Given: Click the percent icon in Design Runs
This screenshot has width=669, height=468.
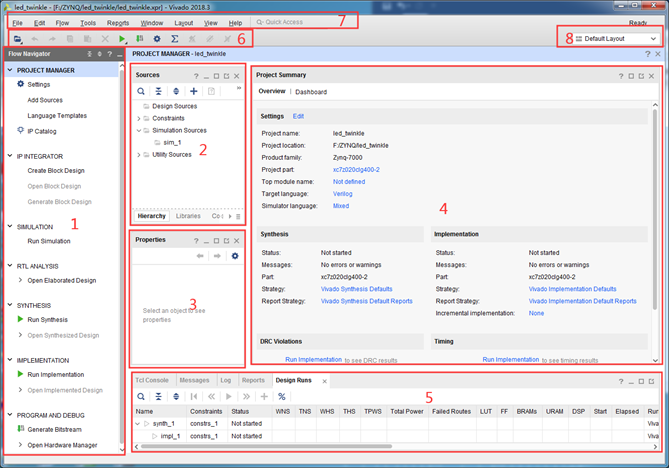Looking at the screenshot, I should click(x=282, y=396).
